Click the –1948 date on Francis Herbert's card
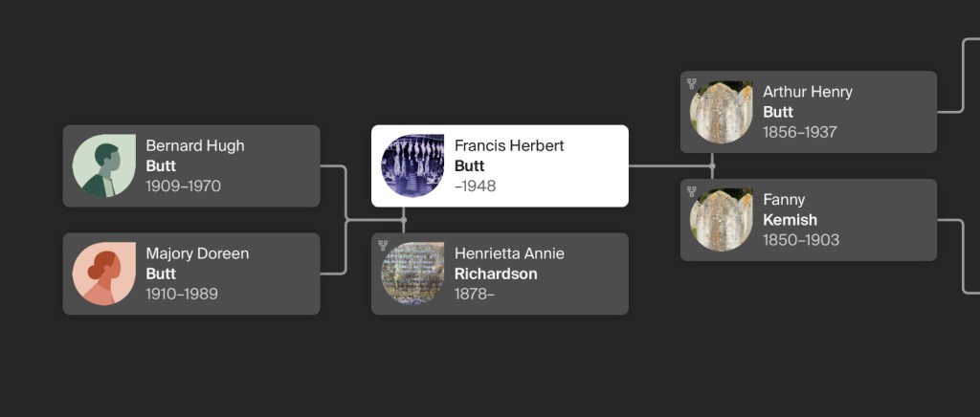The height and width of the screenshot is (417, 980). point(475,186)
